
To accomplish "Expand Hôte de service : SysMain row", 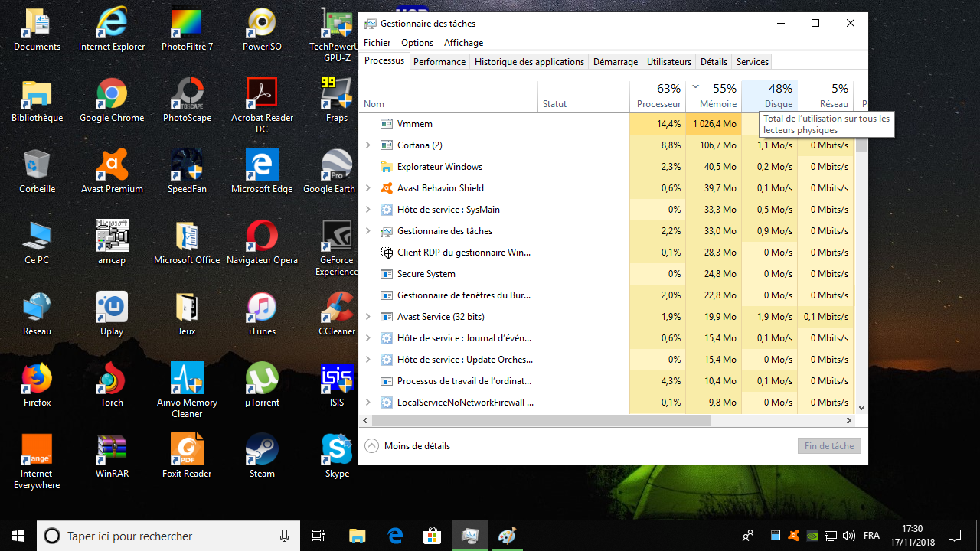I will tap(368, 210).
